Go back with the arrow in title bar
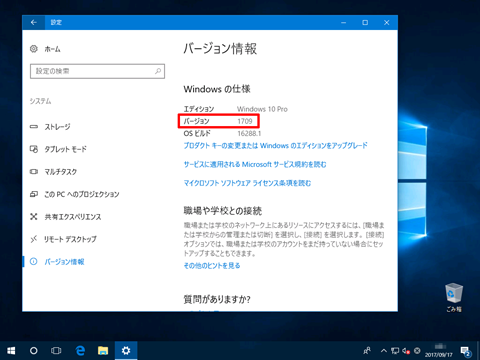 click(33, 22)
